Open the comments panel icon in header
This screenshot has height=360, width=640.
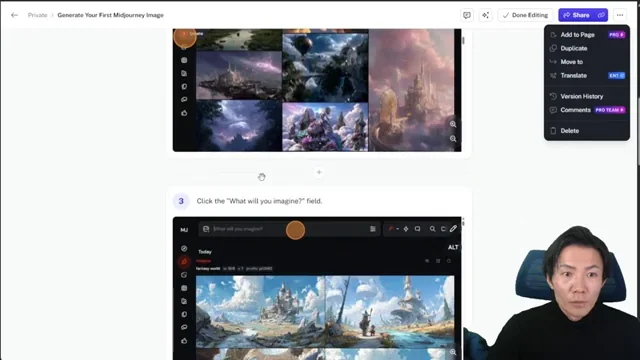tap(467, 15)
